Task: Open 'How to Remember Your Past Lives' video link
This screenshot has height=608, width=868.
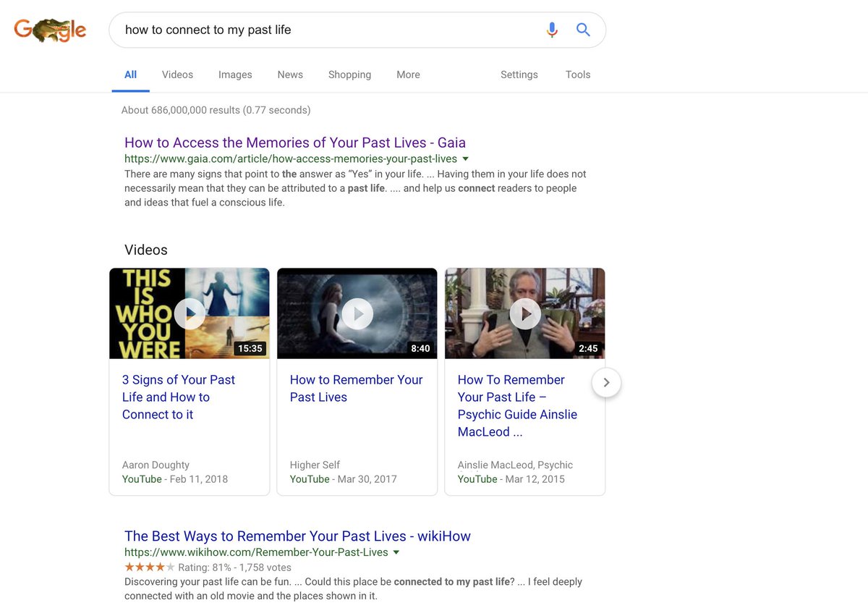Action: pos(356,389)
